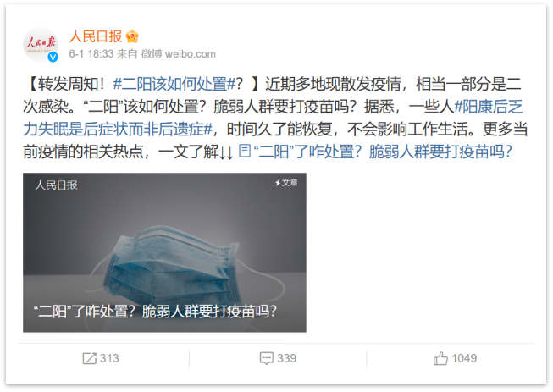Click the 人民日报 watermark on the thumbnail
This screenshot has height=392, width=553.
pos(56,185)
